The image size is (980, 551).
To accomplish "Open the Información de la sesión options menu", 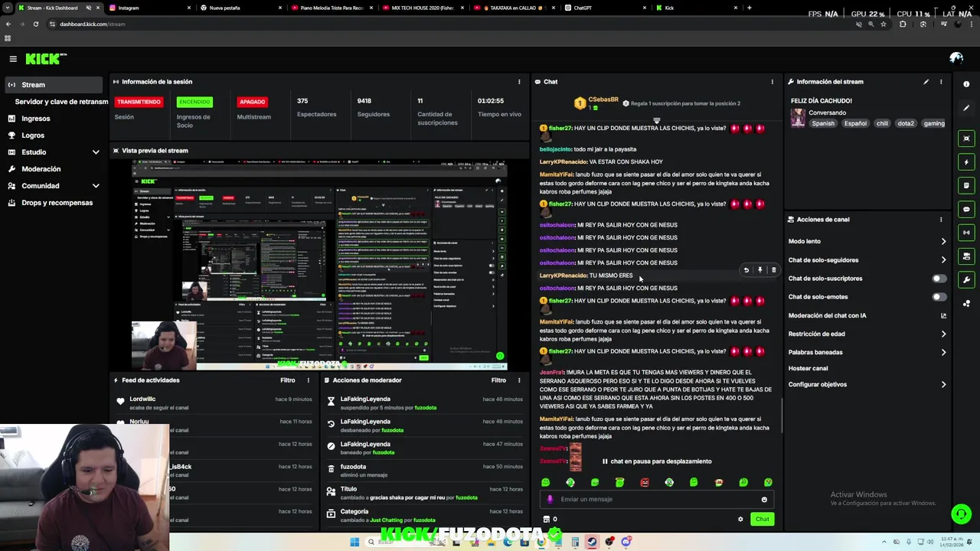I will (519, 82).
